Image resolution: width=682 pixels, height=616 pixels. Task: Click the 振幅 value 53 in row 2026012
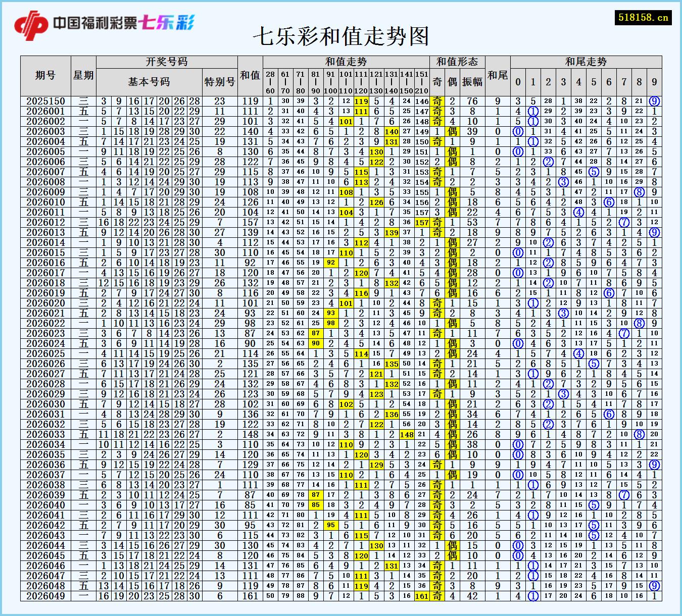[472, 223]
